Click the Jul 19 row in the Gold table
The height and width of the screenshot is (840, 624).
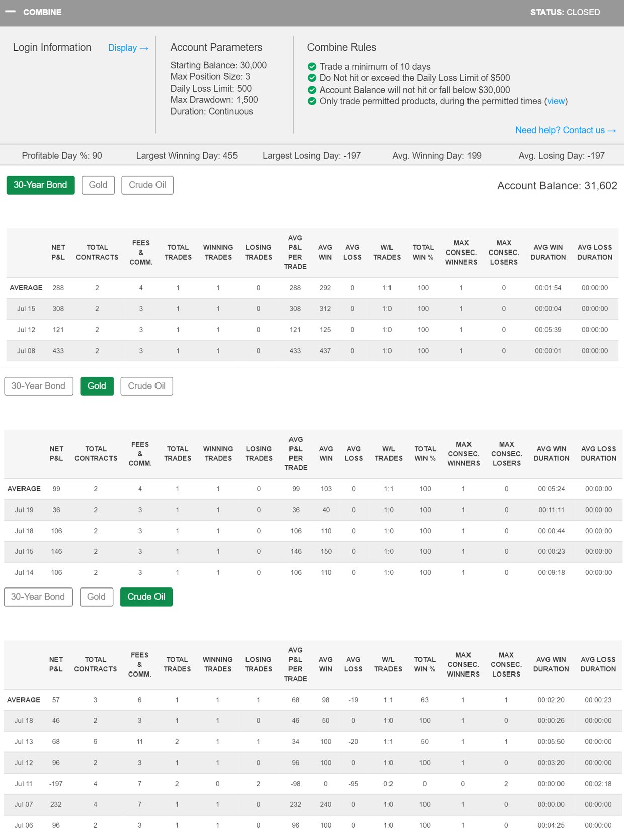[x=312, y=510]
